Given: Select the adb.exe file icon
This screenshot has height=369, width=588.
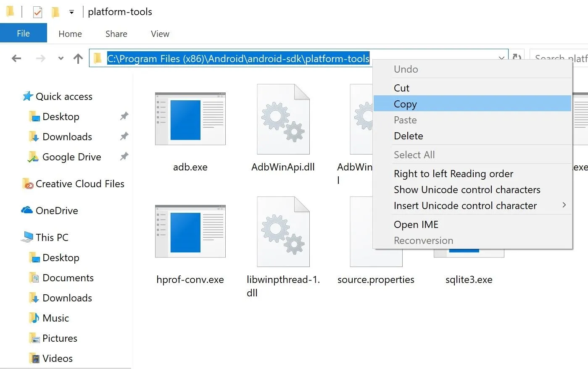Looking at the screenshot, I should tap(190, 119).
